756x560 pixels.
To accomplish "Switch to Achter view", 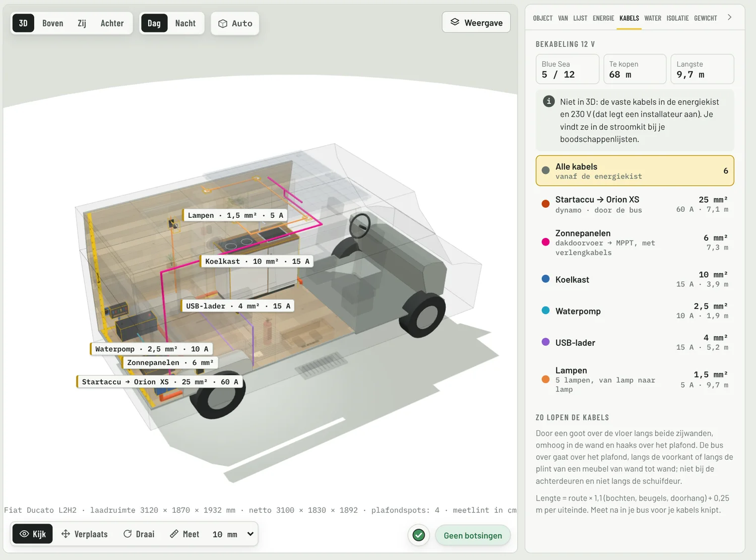I will 112,23.
